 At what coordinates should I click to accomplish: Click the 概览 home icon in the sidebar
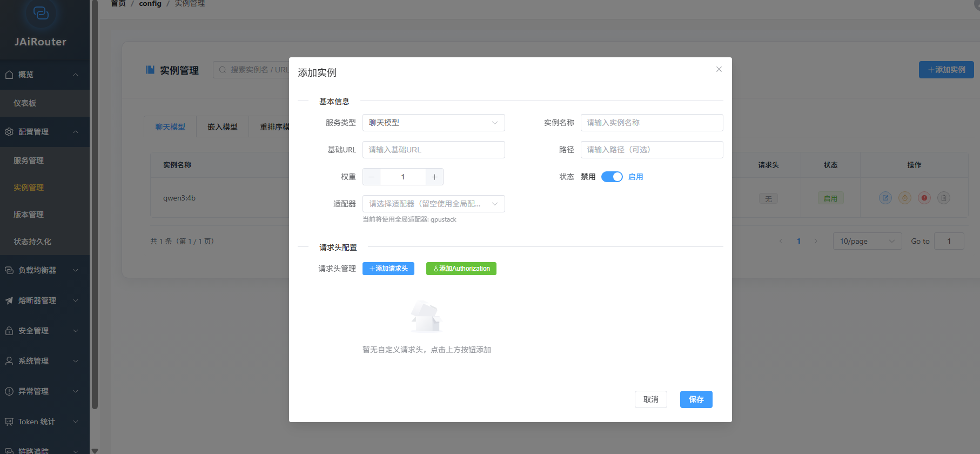(9, 75)
